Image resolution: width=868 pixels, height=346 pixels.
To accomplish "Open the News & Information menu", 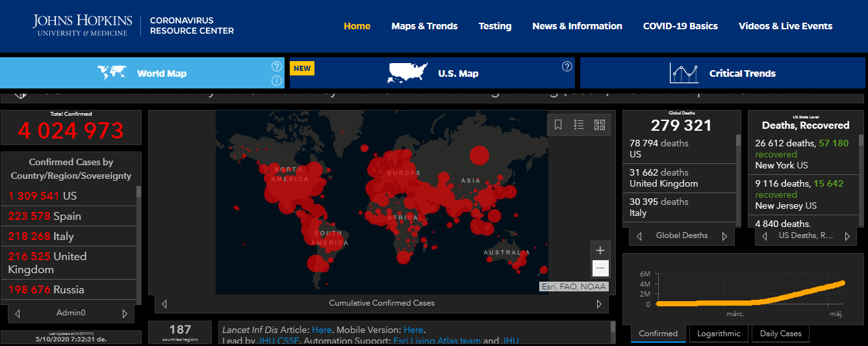I will pyautogui.click(x=577, y=26).
